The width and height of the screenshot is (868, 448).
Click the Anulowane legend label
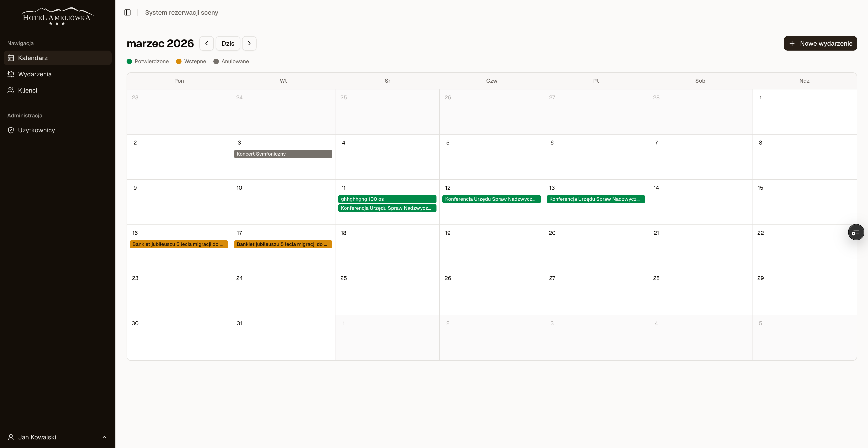coord(235,61)
